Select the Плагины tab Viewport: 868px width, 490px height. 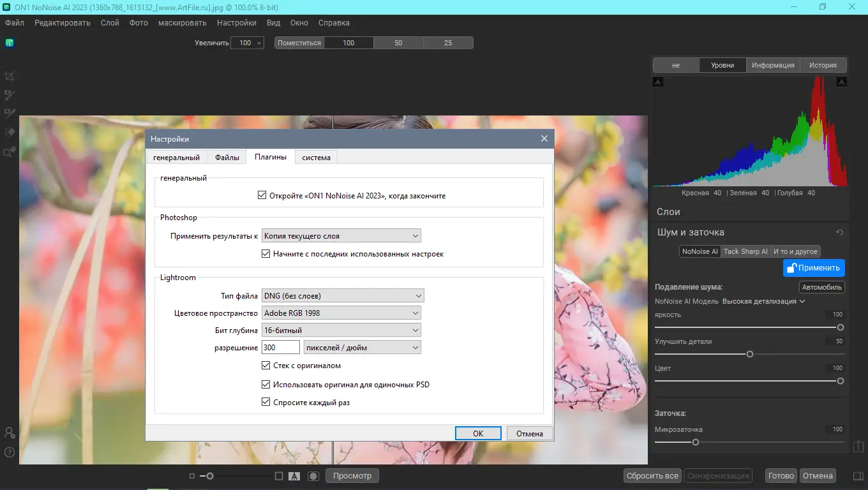pos(271,156)
